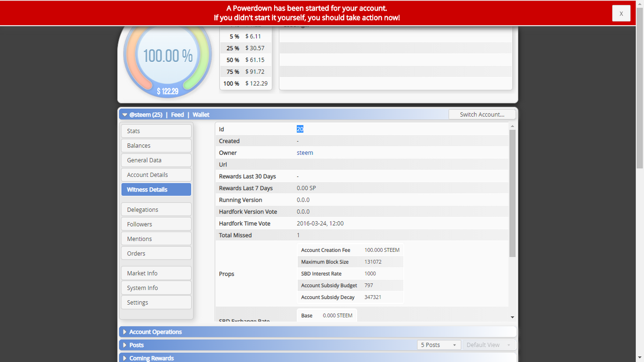644x362 pixels.
Task: Open the Market Info tab
Action: click(156, 273)
